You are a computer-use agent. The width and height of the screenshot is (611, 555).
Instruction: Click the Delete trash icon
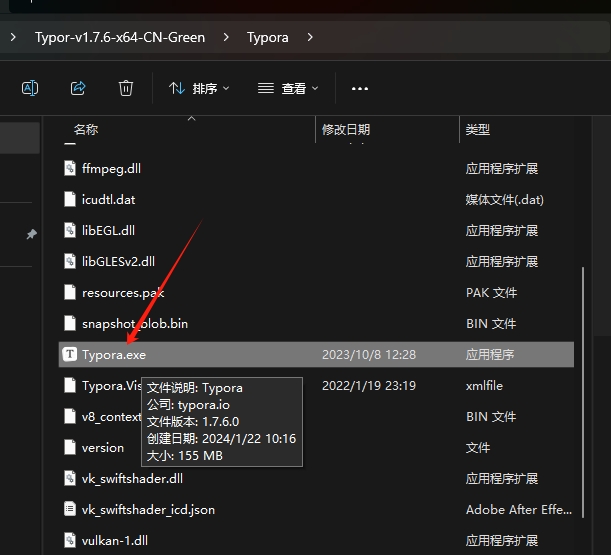[x=126, y=88]
